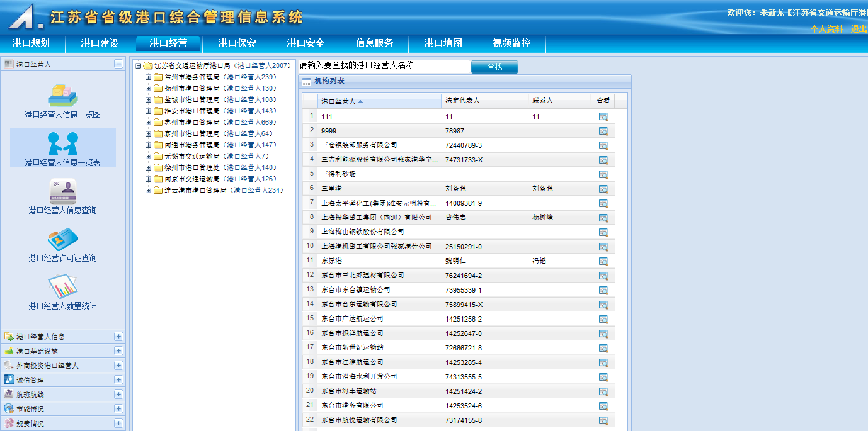This screenshot has height=431, width=868.
Task: Open 港口经营许可证查询 icon
Action: point(62,239)
